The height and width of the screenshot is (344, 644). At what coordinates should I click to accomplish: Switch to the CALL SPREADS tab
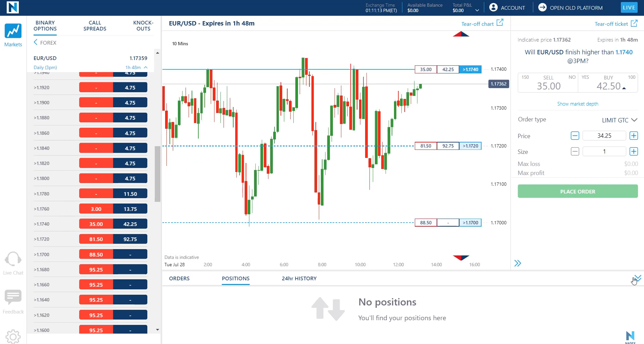[x=95, y=25]
